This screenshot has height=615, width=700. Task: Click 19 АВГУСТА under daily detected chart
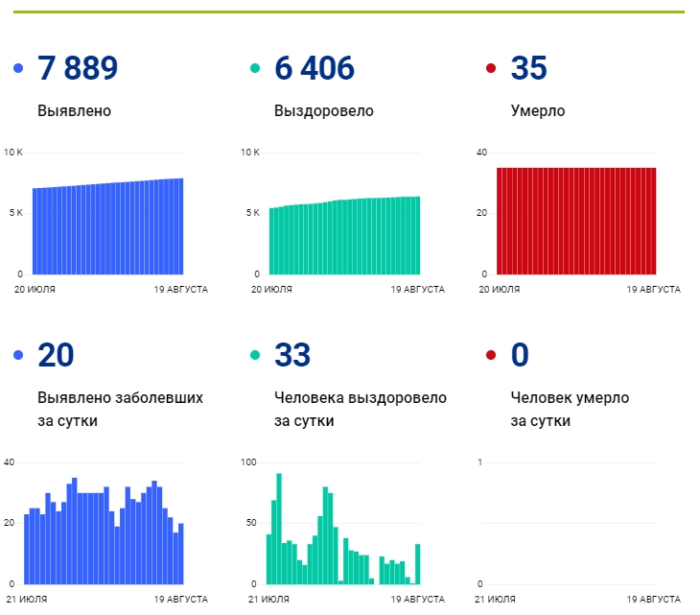coord(181,600)
